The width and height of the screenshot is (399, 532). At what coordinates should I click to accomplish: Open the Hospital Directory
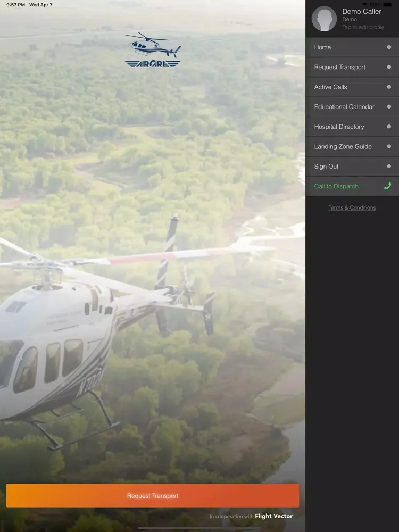click(x=352, y=127)
